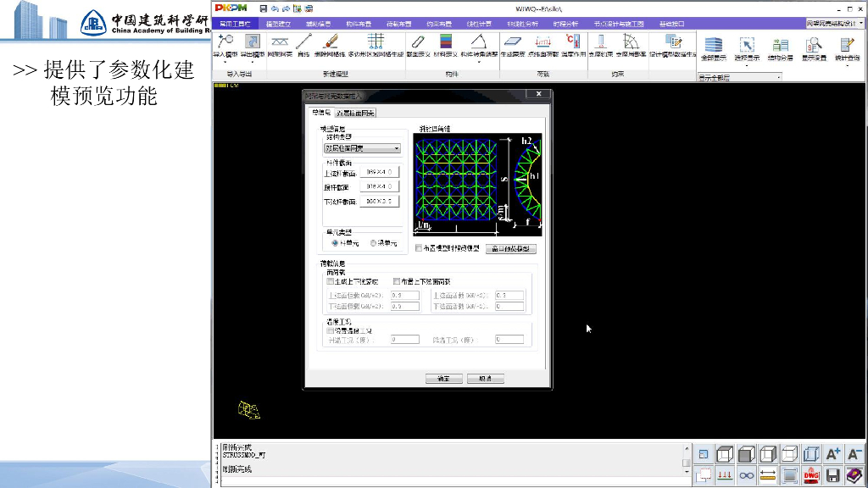
Task: Open the top-right module selector dropdown
Action: 830,24
